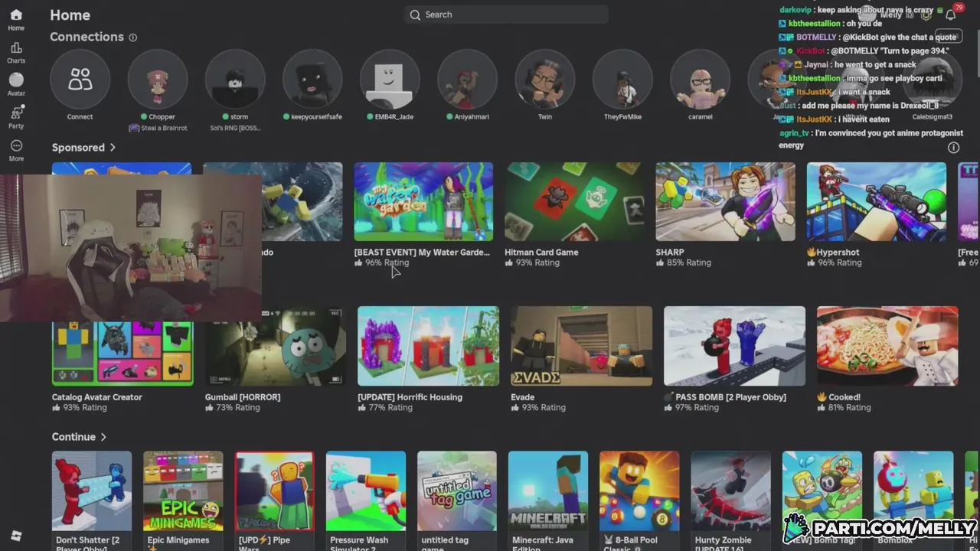
Task: Open keepyourselfsafe's connection avatar
Action: coord(312,80)
